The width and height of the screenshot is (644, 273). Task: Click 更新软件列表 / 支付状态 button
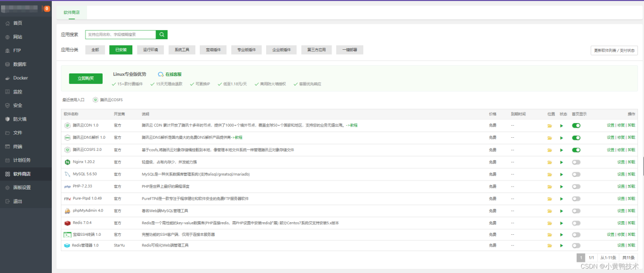pos(614,50)
